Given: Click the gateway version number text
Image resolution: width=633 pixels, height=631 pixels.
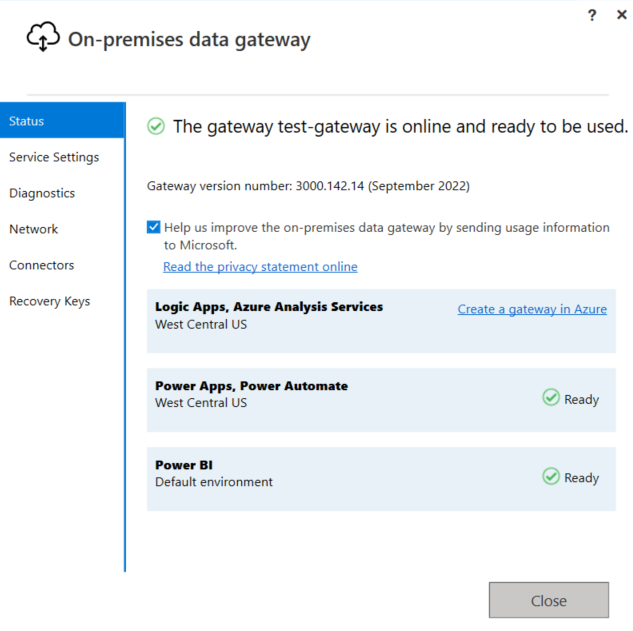Looking at the screenshot, I should point(308,186).
